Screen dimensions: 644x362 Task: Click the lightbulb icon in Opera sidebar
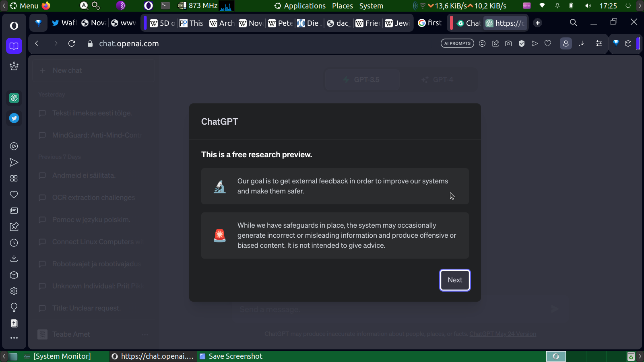(x=14, y=307)
